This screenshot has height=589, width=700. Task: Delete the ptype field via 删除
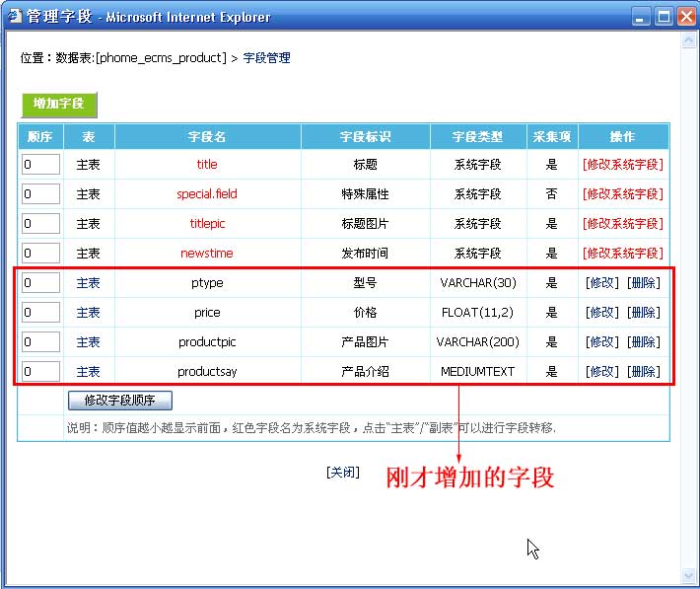644,283
